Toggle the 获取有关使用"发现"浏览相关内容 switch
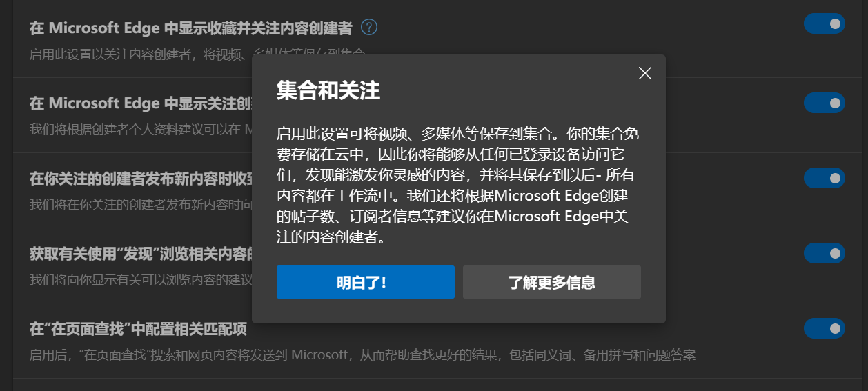 [825, 253]
